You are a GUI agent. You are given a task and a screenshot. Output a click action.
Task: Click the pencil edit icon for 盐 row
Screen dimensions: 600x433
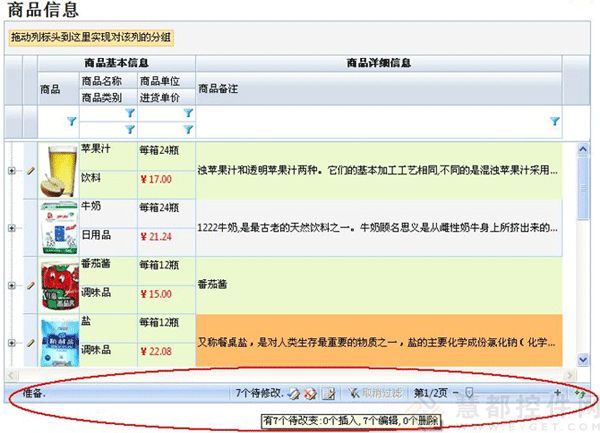(x=30, y=343)
